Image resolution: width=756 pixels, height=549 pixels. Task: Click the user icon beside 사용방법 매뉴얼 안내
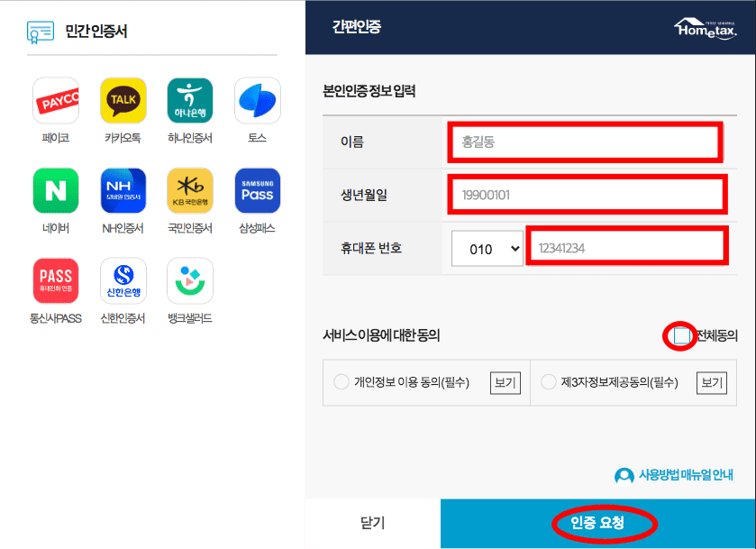coord(624,476)
